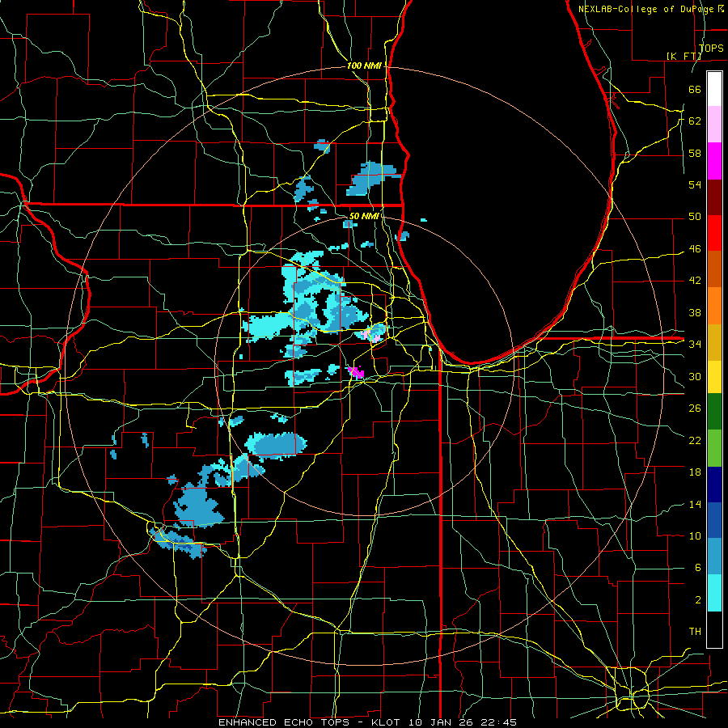Click the 46 legend value
The height and width of the screenshot is (728, 728).
695,249
